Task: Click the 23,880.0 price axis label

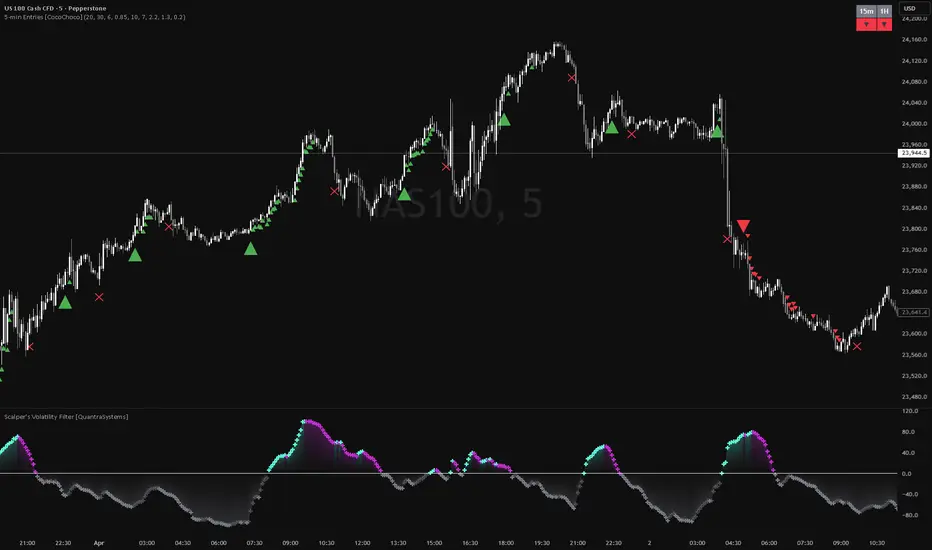Action: [914, 187]
